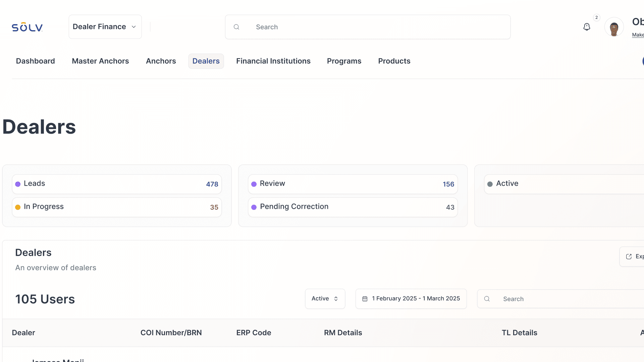The image size is (644, 362).
Task: Select the In Progress status card
Action: click(117, 207)
